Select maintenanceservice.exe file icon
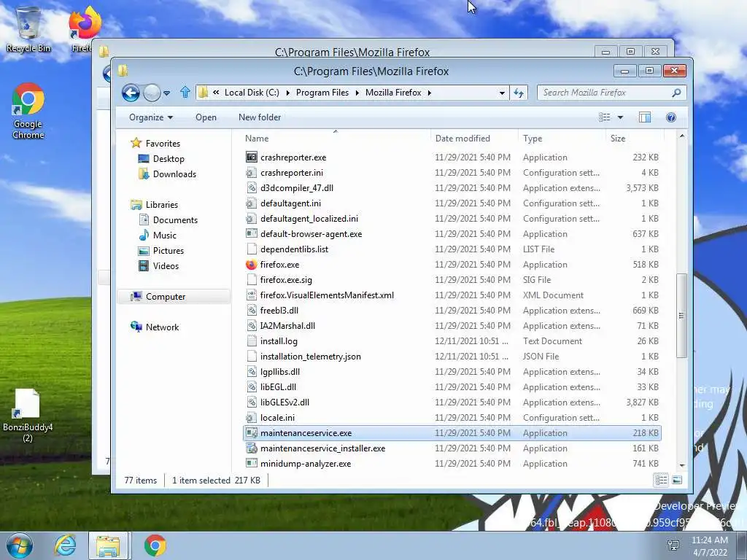 [251, 433]
